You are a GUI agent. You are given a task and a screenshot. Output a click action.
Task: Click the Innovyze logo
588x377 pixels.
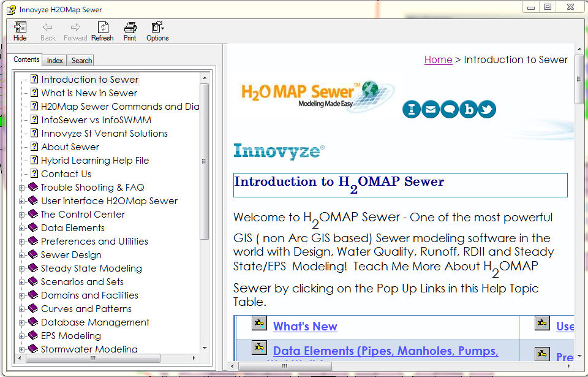[x=279, y=151]
